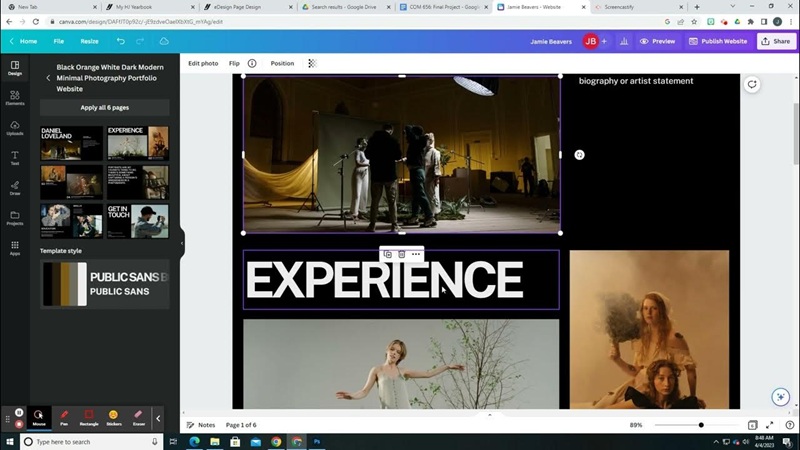Collapse the side panel using the handle
Image resolution: width=800 pixels, height=450 pixels.
(182, 243)
